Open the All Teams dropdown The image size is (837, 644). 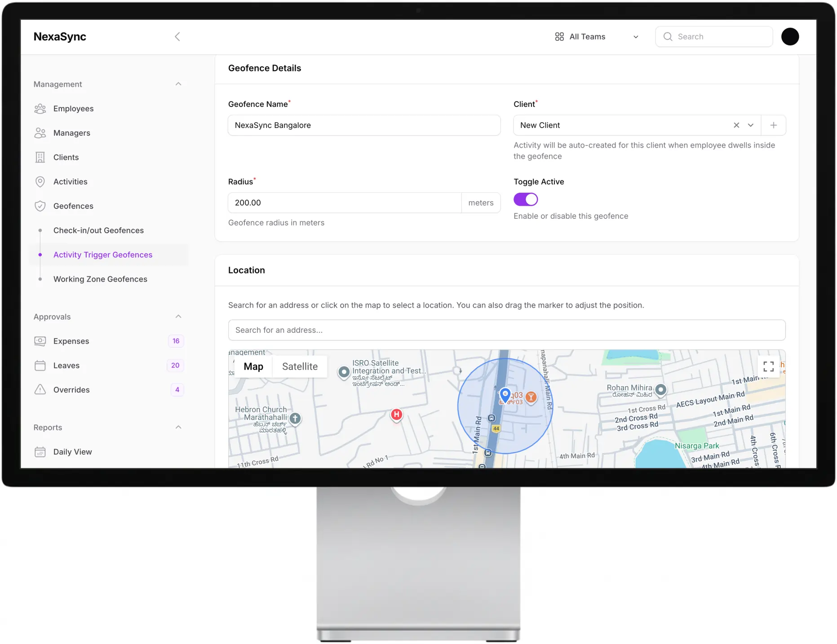click(x=597, y=37)
